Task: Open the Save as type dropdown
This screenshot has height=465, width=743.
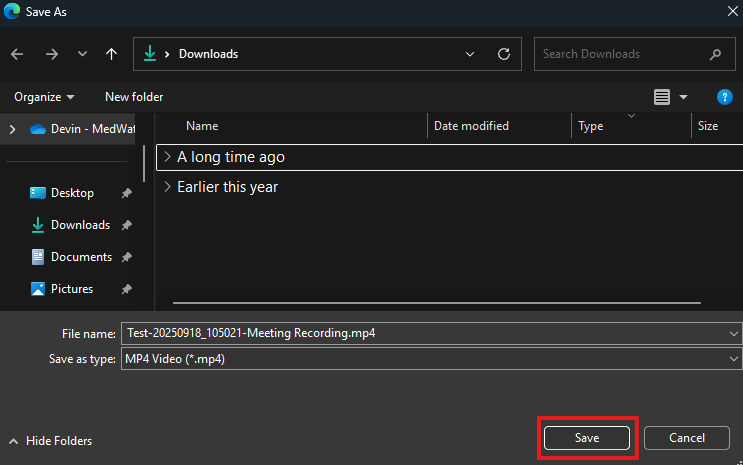Action: click(x=430, y=359)
